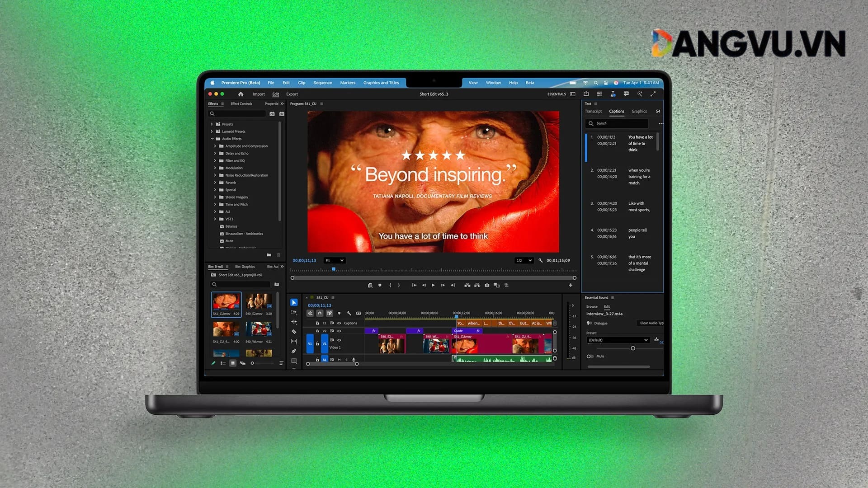Open the Sequence menu

point(323,83)
